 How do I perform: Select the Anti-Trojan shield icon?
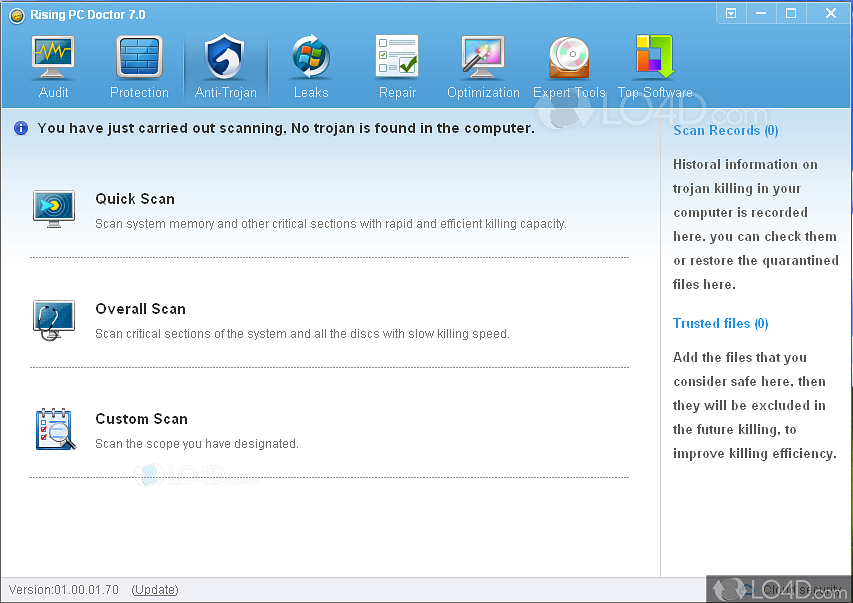coord(225,56)
